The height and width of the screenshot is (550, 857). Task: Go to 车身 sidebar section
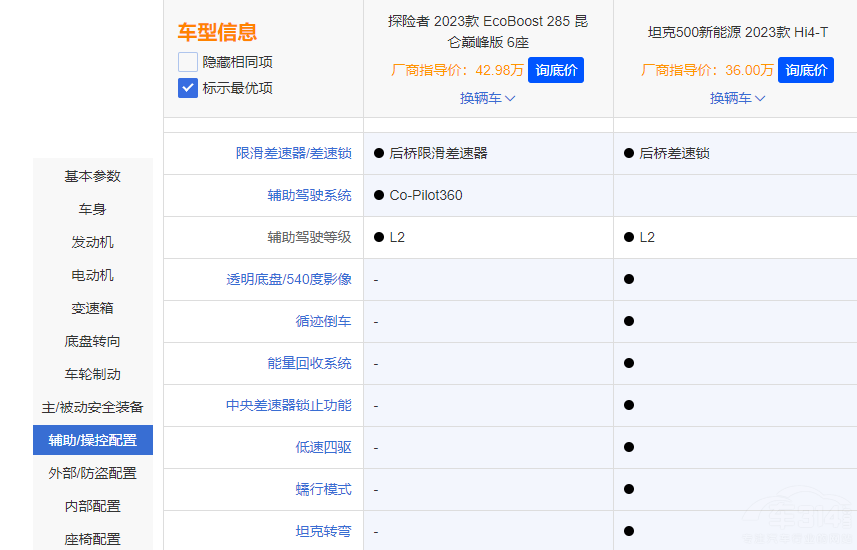93,209
